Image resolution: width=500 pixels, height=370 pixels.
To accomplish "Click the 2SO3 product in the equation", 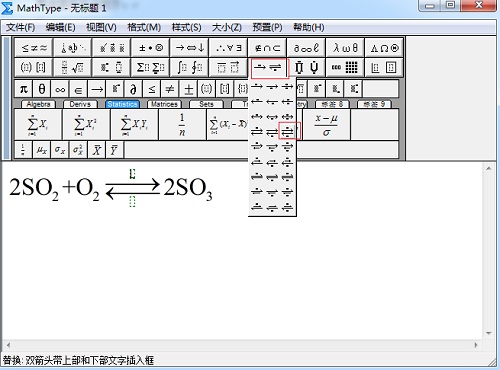I will point(188,189).
